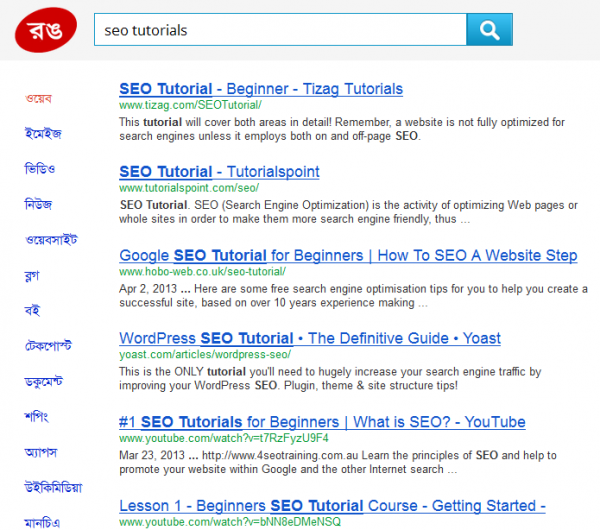This screenshot has width=600, height=530.
Task: Switch to the ভিডিও (Video) category
Action: pos(40,169)
